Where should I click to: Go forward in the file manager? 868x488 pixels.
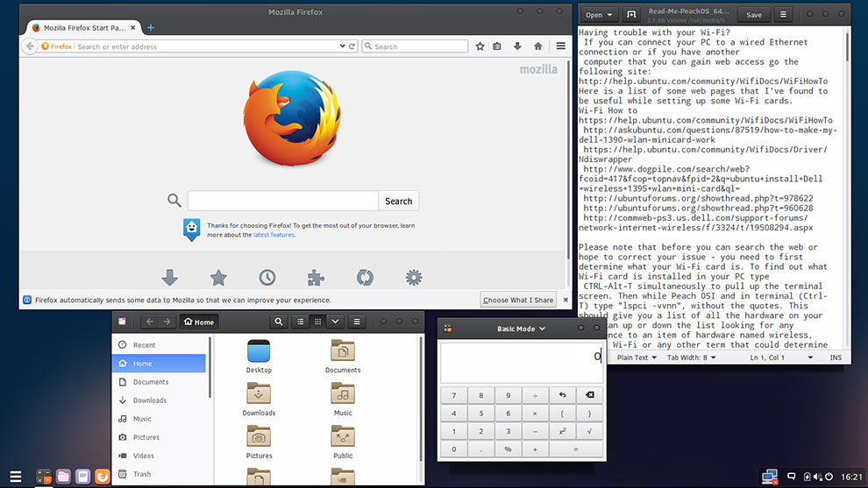click(167, 322)
